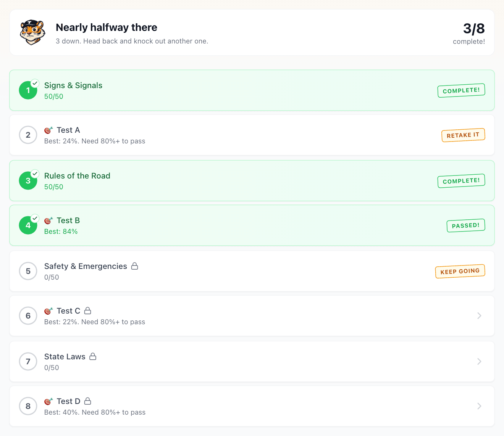This screenshot has width=504, height=436.
Task: Click the green step 4 circle
Action: [x=28, y=225]
